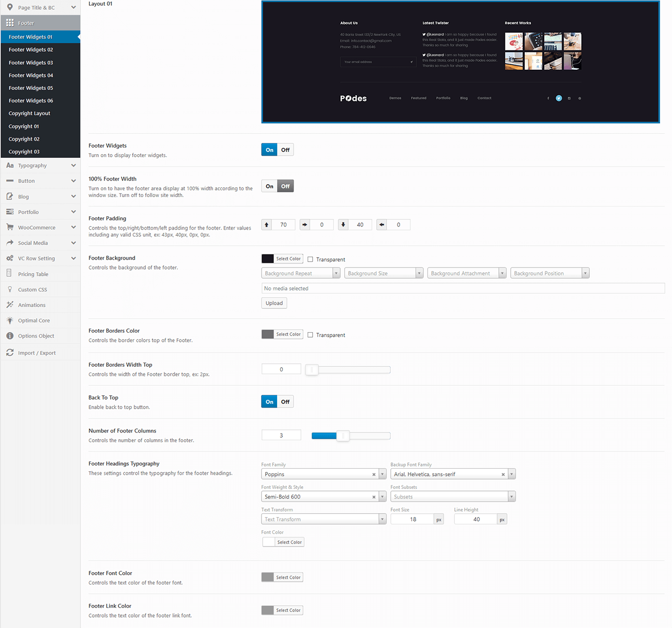This screenshot has width=672, height=628.
Task: Click the Social Media share icon
Action: [x=10, y=243]
